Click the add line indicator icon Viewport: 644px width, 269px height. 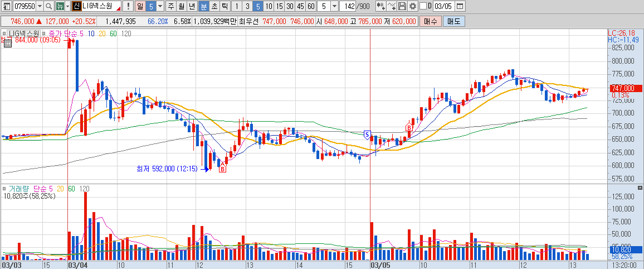tap(392, 6)
